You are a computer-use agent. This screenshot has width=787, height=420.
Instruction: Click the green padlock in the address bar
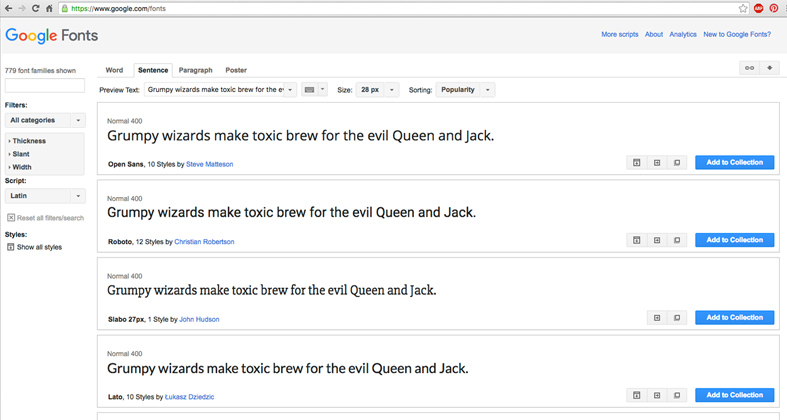65,9
